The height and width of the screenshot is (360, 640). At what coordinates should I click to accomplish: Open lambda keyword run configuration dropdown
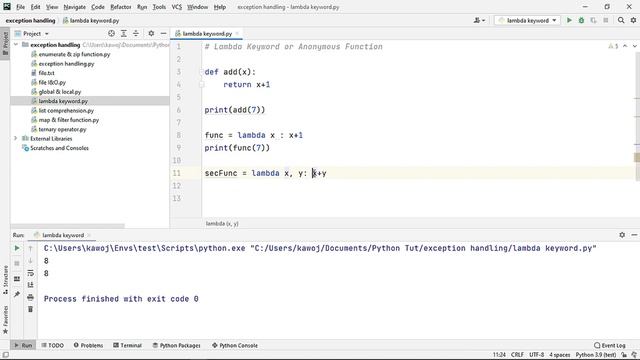(x=527, y=20)
